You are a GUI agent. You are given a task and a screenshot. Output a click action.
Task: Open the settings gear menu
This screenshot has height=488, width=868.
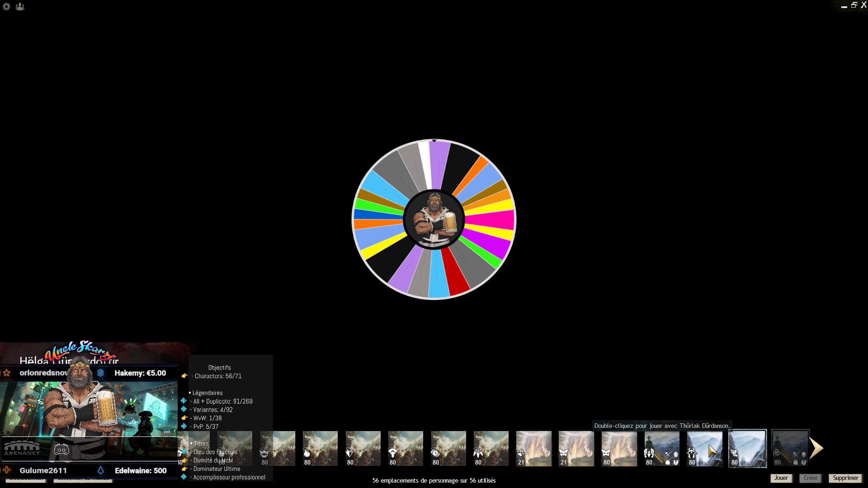point(6,6)
